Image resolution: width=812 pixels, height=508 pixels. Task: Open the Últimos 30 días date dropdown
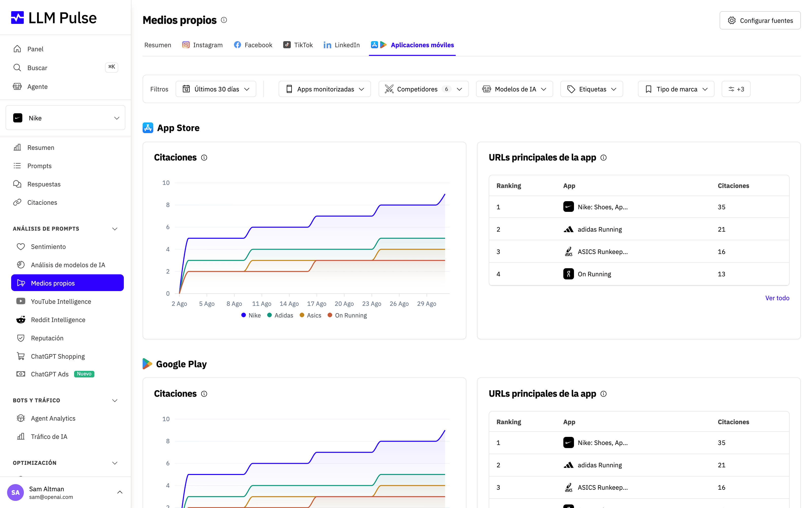(216, 89)
